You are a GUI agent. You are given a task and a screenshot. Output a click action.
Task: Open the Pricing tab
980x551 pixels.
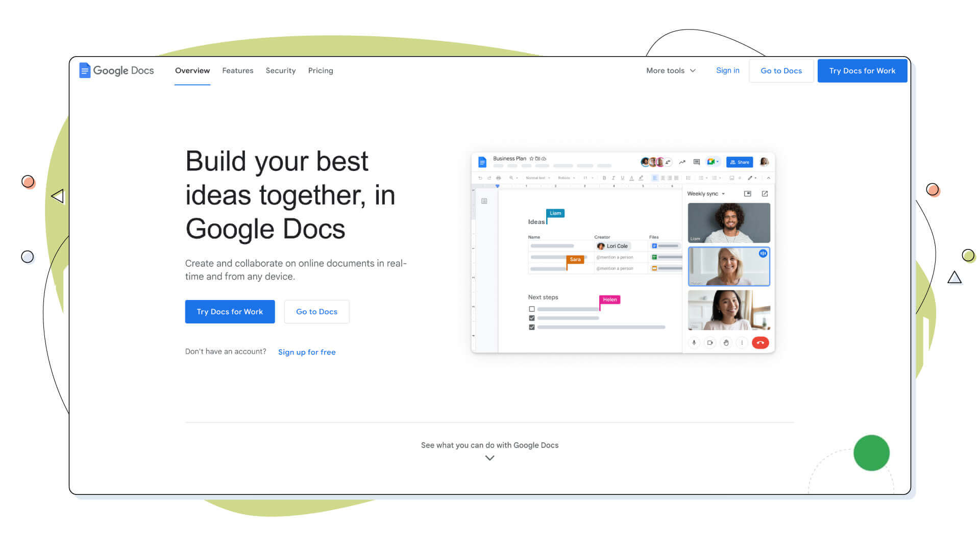pos(321,70)
